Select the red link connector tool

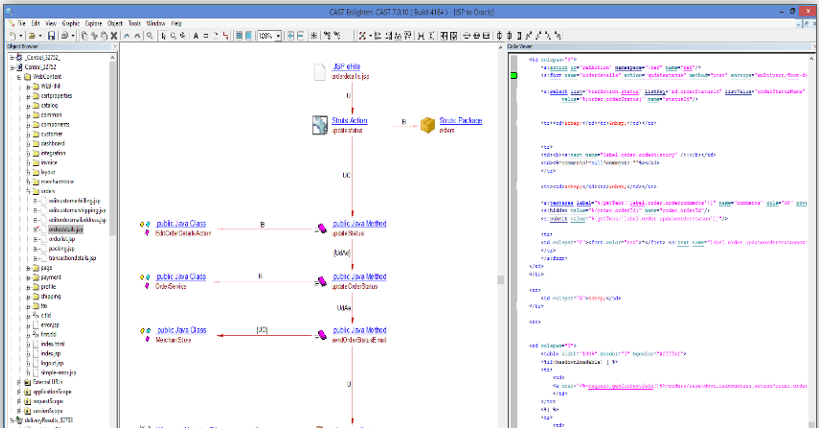[x=225, y=36]
